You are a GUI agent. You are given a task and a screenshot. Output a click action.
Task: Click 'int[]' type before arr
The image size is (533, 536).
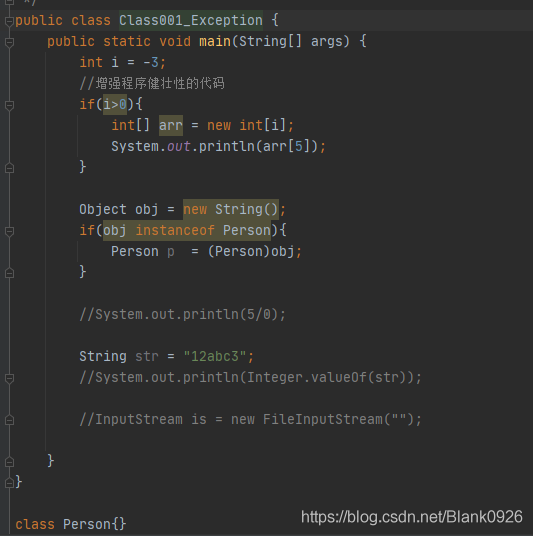pyautogui.click(x=131, y=125)
